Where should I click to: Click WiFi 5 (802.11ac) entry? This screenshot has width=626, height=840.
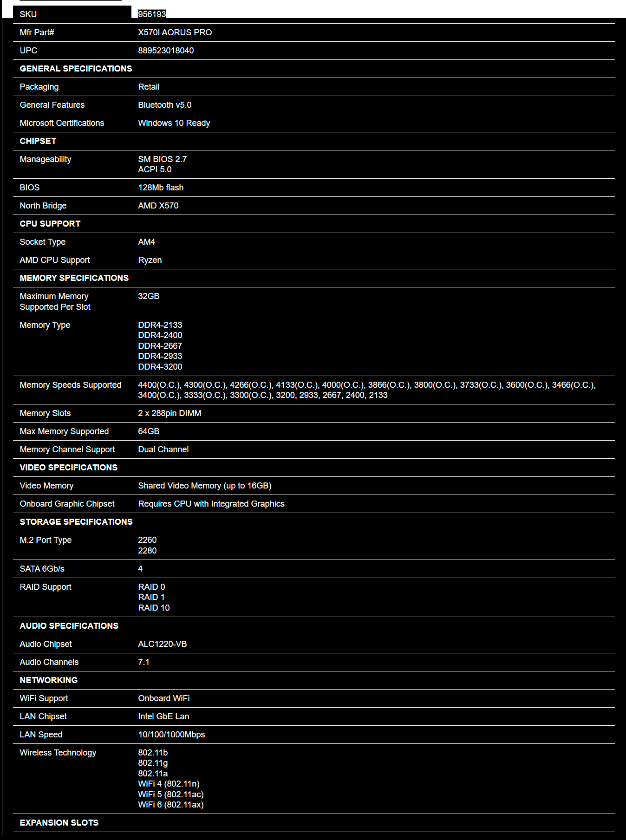171,794
